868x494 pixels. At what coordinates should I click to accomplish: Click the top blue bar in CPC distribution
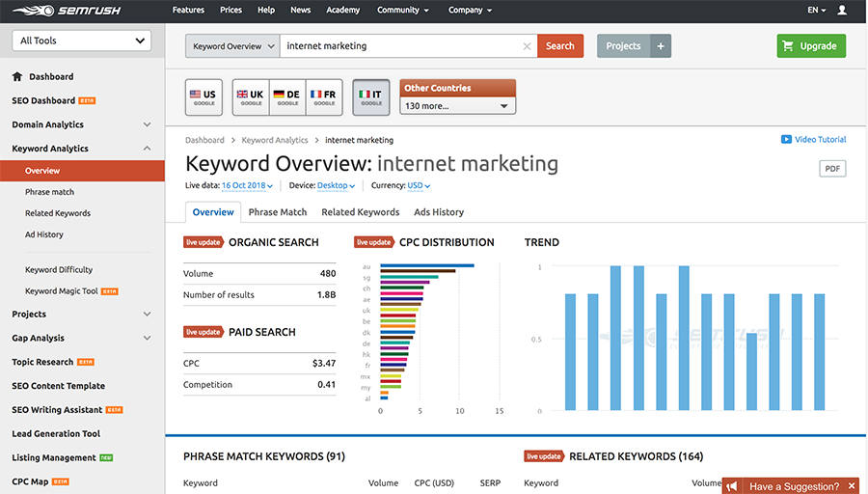[x=426, y=265]
